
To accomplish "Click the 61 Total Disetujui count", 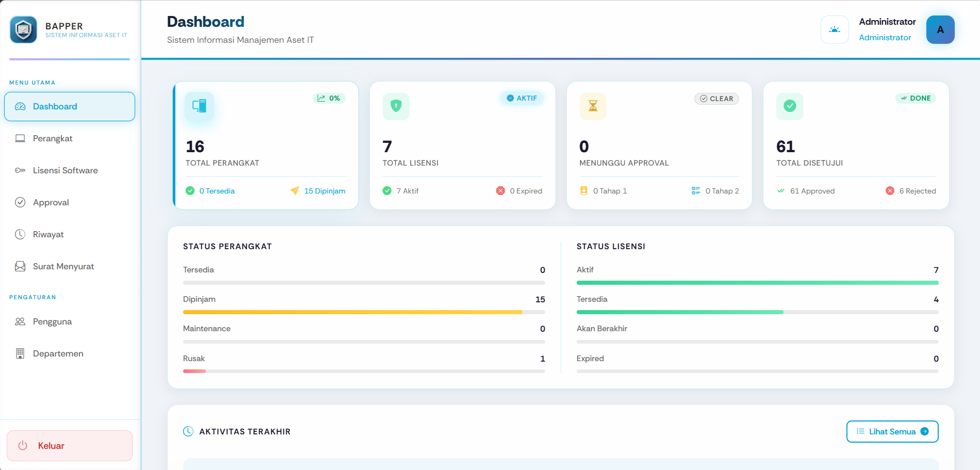I will [786, 147].
